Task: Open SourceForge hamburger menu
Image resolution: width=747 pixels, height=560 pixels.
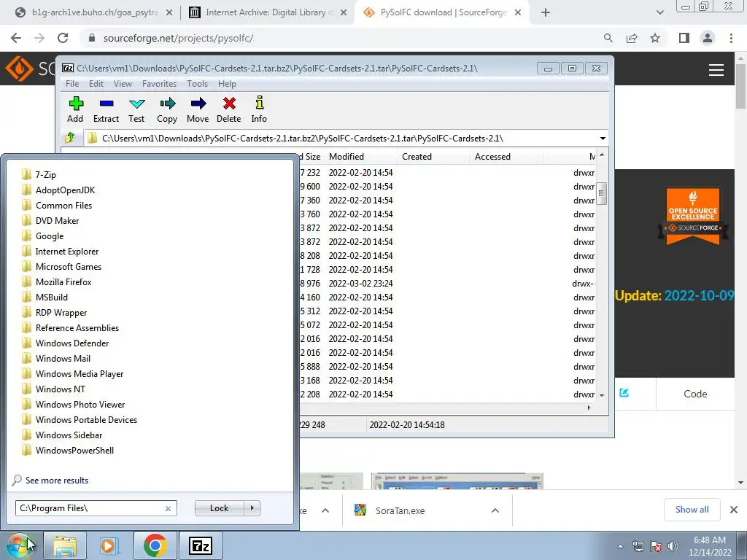Action: [x=716, y=70]
